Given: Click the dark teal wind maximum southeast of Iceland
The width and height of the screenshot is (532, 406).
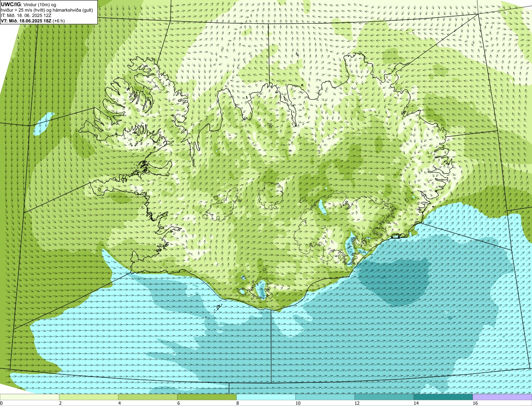Looking at the screenshot, I should 394,281.
